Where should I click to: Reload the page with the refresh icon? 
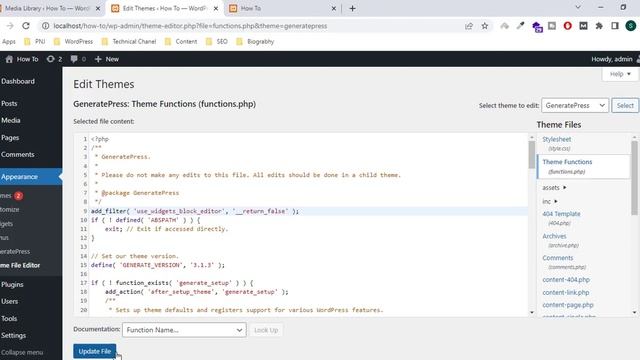point(26,26)
